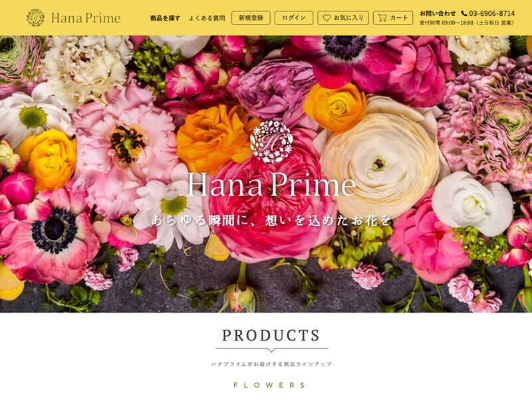Screen dimensions: 532x399
Task: Click the お問い合わせ contact label
Action: tap(438, 13)
